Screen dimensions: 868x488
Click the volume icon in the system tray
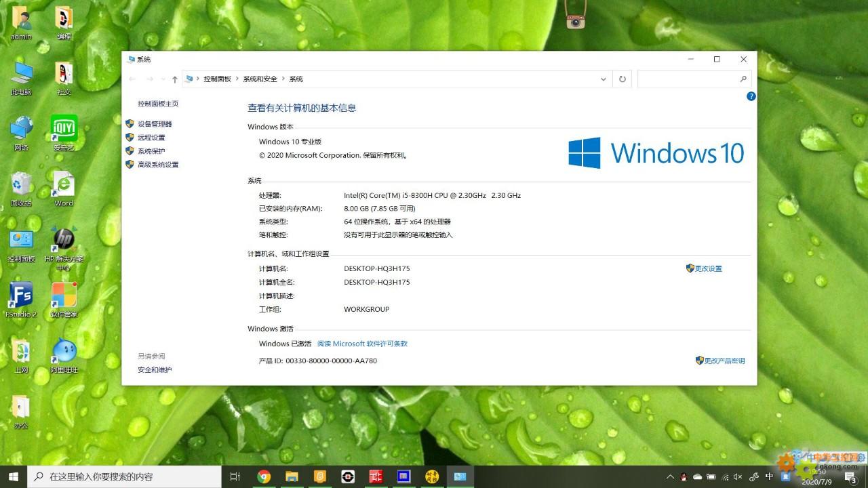tap(738, 476)
